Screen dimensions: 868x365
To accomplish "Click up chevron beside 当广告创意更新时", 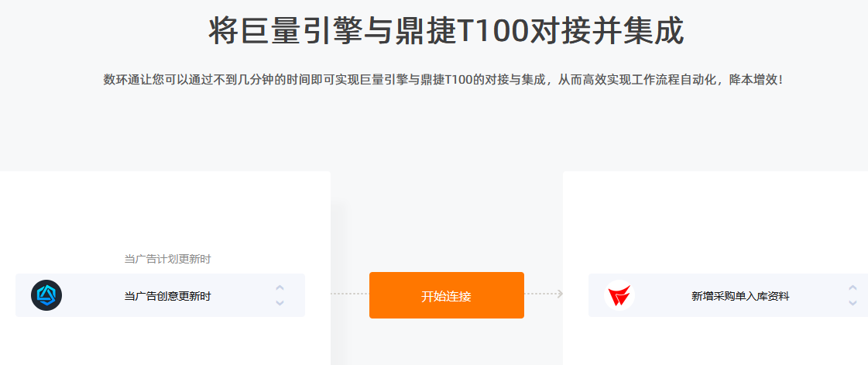I will click(280, 288).
